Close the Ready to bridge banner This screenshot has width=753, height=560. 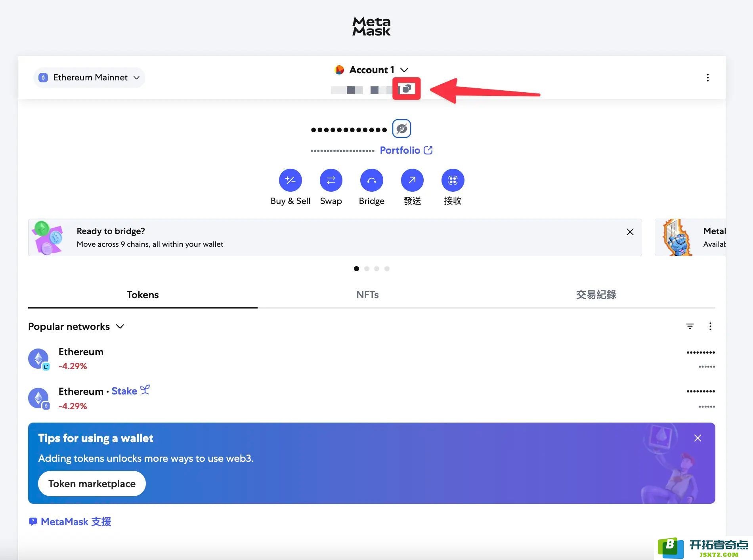pos(630,232)
